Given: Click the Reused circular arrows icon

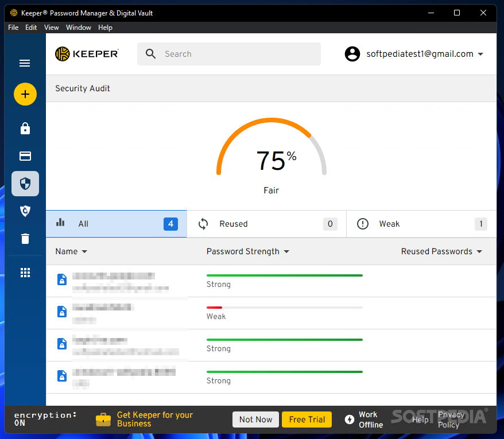Looking at the screenshot, I should coord(203,224).
